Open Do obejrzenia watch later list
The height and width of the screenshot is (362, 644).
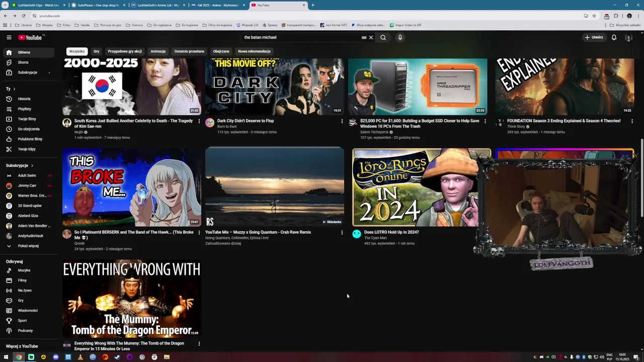[x=29, y=129]
